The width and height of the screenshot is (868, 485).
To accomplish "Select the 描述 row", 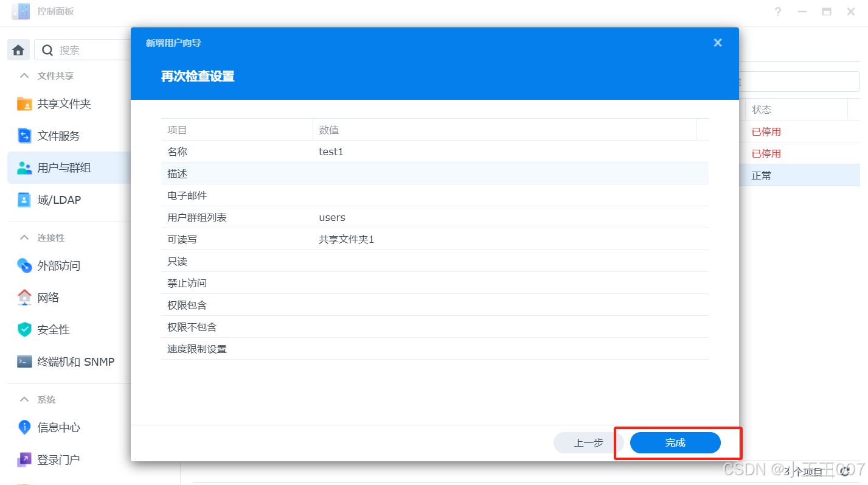I will pyautogui.click(x=434, y=173).
